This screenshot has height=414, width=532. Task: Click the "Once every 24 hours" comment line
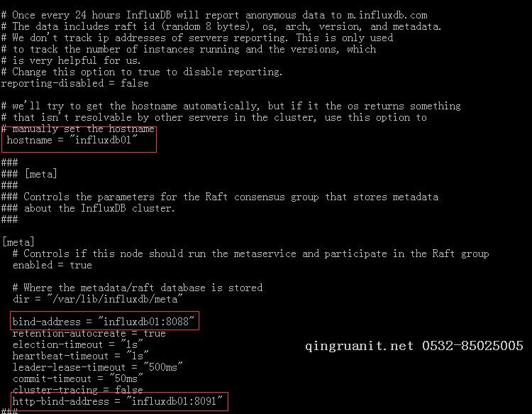pyautogui.click(x=214, y=16)
